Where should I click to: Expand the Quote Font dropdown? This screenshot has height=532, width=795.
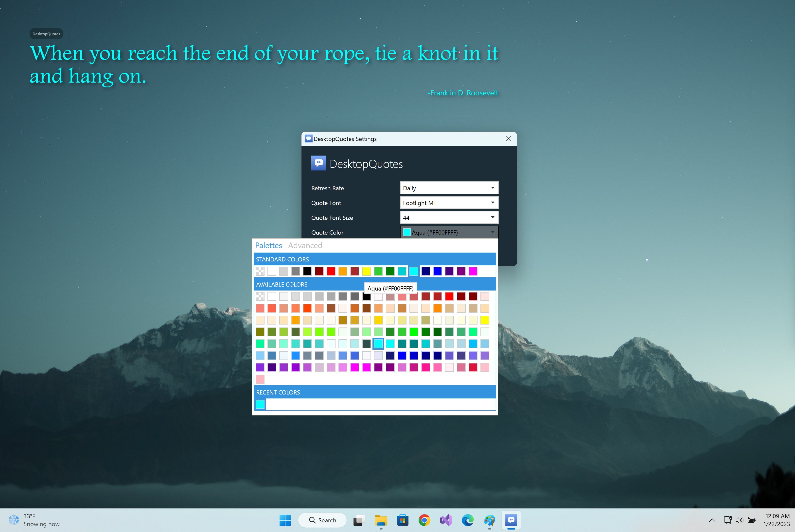449,203
